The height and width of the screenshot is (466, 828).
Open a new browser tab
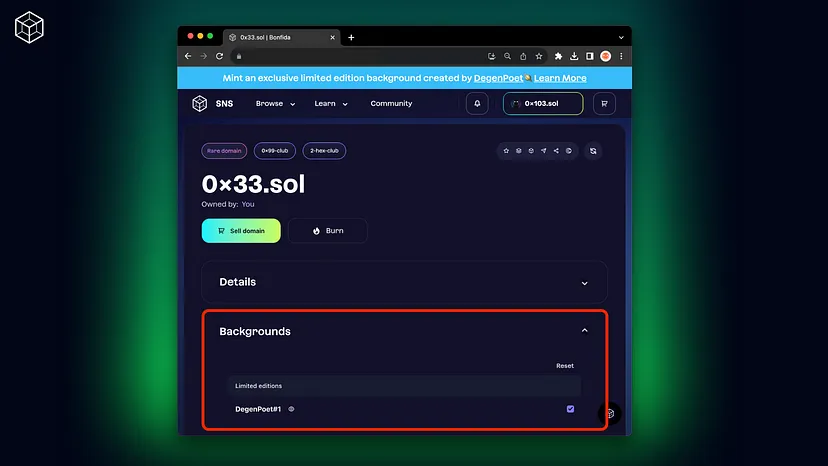pyautogui.click(x=351, y=38)
